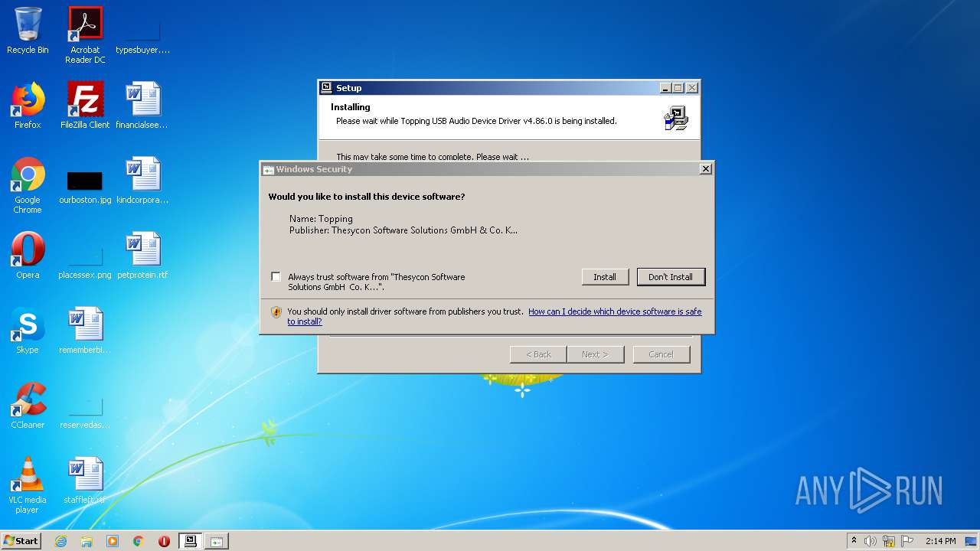Click the Setup window title bar
The width and height of the screenshot is (980, 551).
(490, 88)
